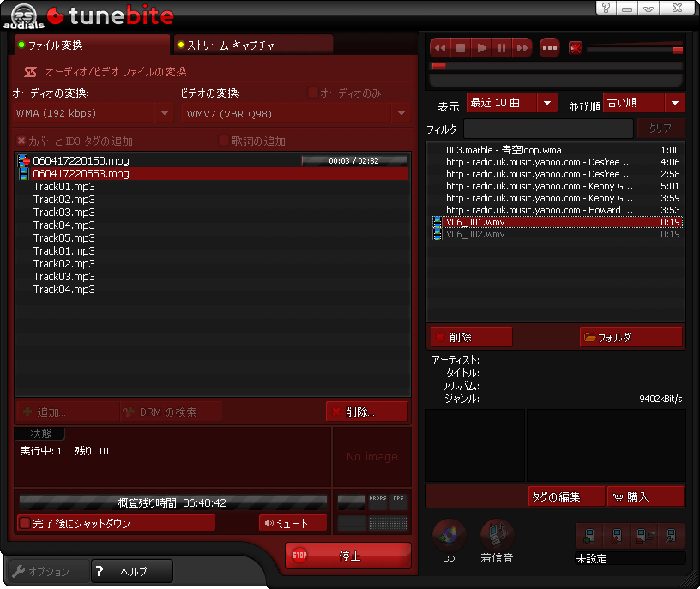Toggle the 歌詞の追加 checkbox
The image size is (700, 589).
[224, 141]
